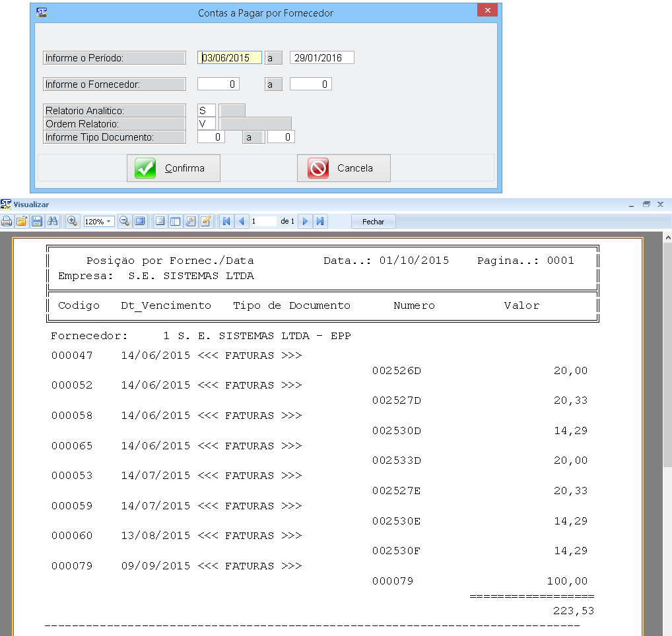
Task: Click the zoom out magnifier icon
Action: (123, 222)
